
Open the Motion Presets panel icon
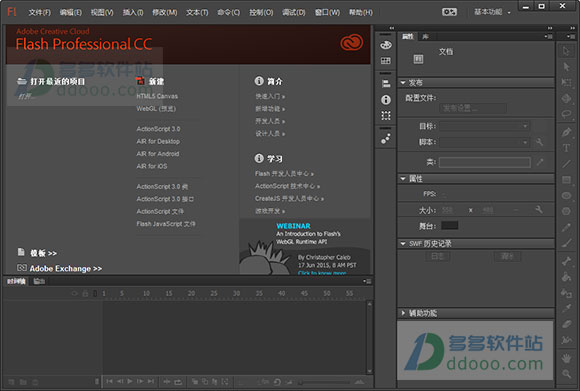tap(386, 139)
